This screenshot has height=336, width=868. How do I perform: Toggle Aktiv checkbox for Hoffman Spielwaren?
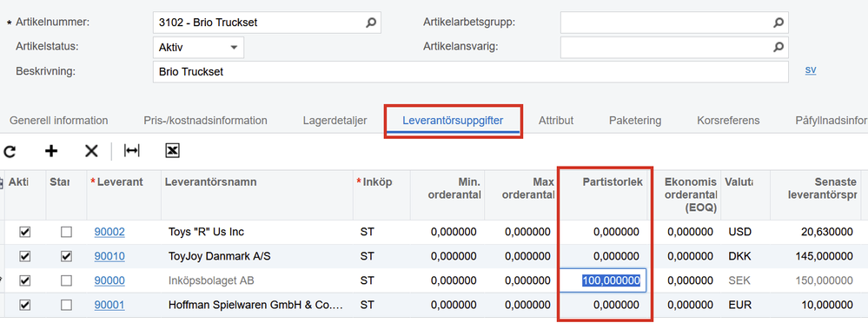click(25, 305)
